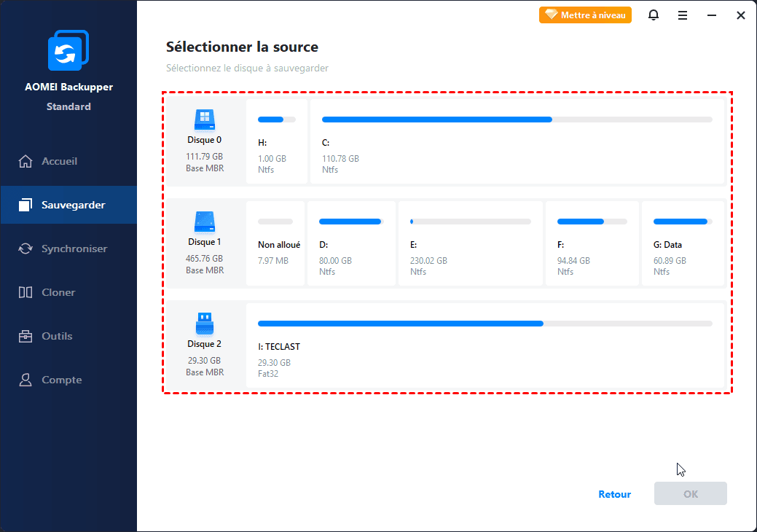Select the Non alloué 7.97 MB space
Viewport: 757px width, 532px height.
point(275,243)
